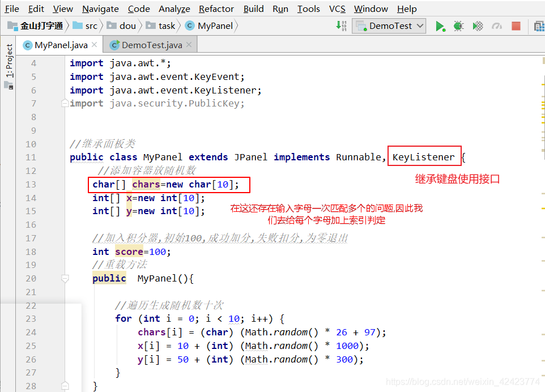Screen dimensions: 545x392
Task: Open the Build menu
Action: [x=253, y=8]
